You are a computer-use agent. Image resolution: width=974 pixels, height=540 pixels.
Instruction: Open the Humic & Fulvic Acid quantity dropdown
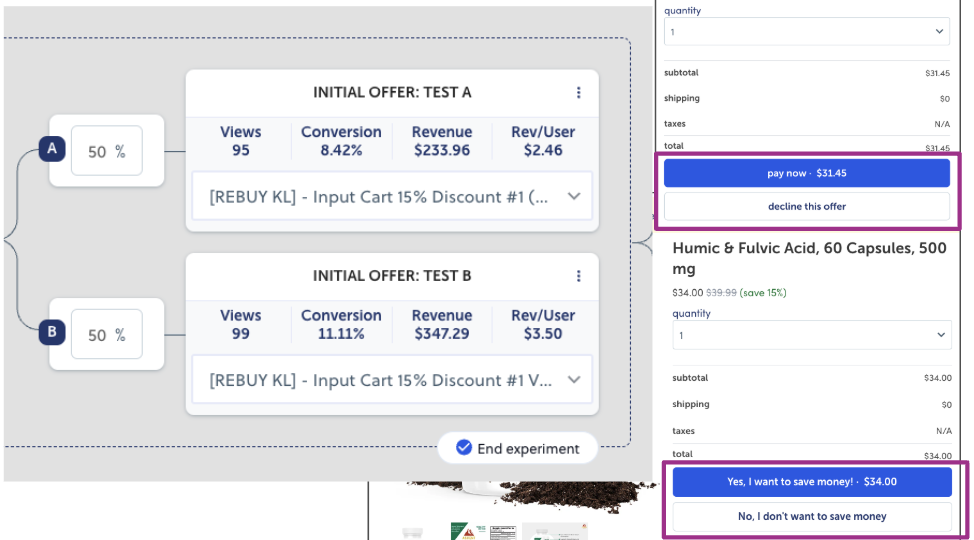click(x=807, y=335)
